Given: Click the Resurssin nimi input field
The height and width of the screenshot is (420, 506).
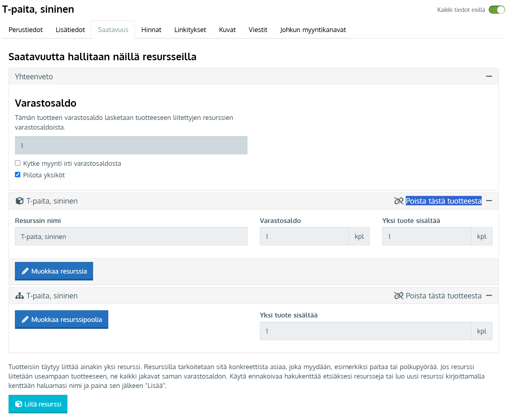Looking at the screenshot, I should pos(131,236).
